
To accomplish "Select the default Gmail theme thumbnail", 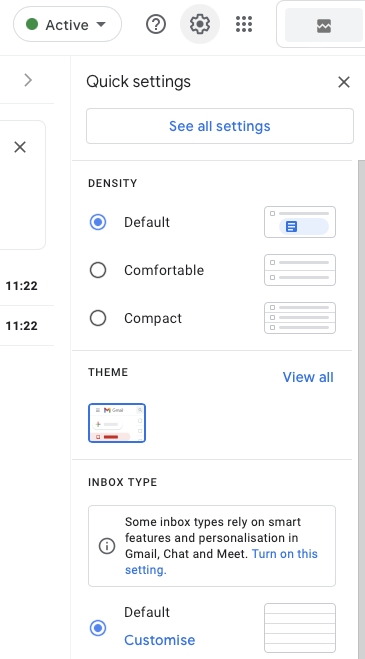I will point(117,423).
